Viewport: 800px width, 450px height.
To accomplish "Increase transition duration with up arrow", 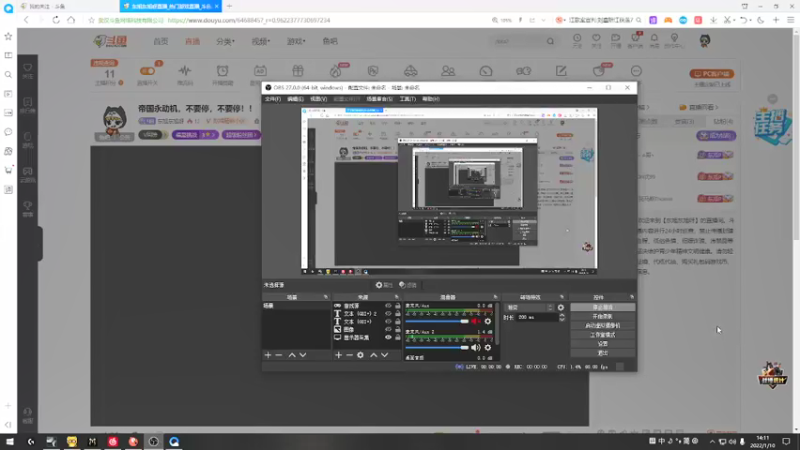I will pos(562,315).
